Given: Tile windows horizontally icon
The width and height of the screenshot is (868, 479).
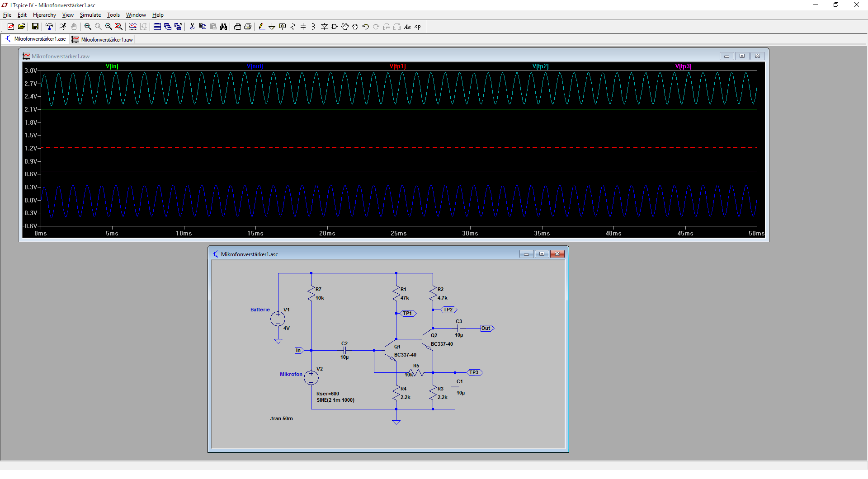Looking at the screenshot, I should point(157,27).
